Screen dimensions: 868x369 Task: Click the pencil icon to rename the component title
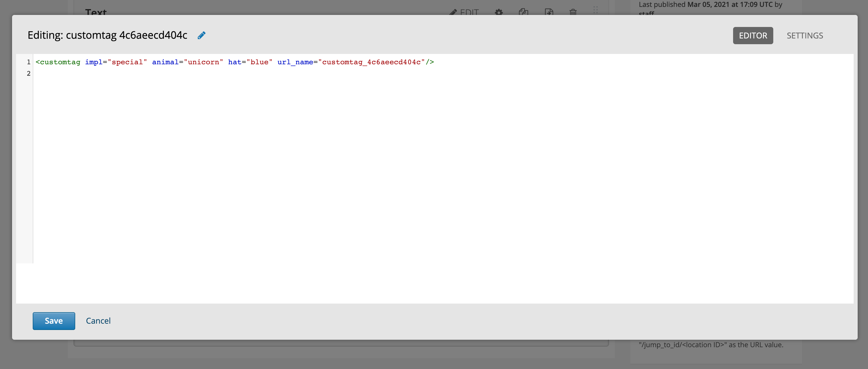click(x=201, y=35)
